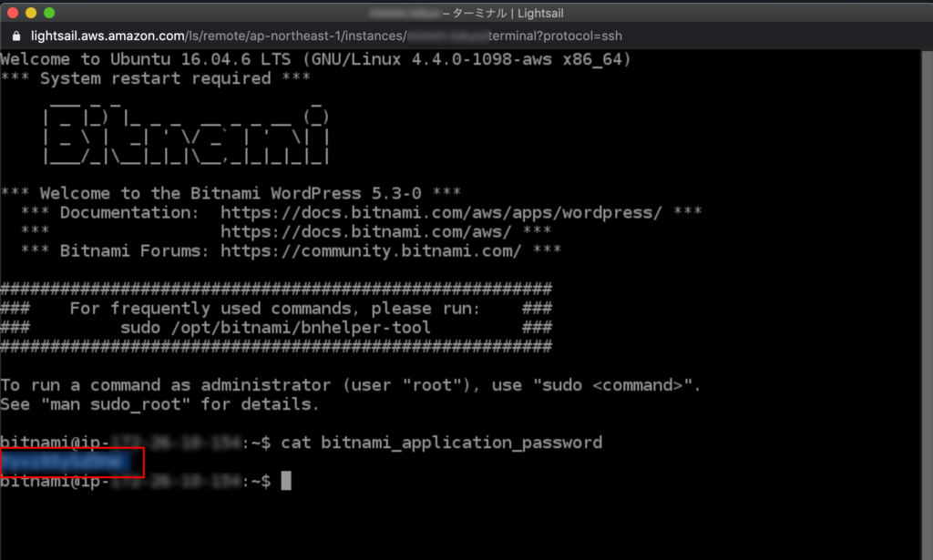Screen dimensions: 933x560
Task: Click the green fullscreen window button
Action: pyautogui.click(x=49, y=13)
